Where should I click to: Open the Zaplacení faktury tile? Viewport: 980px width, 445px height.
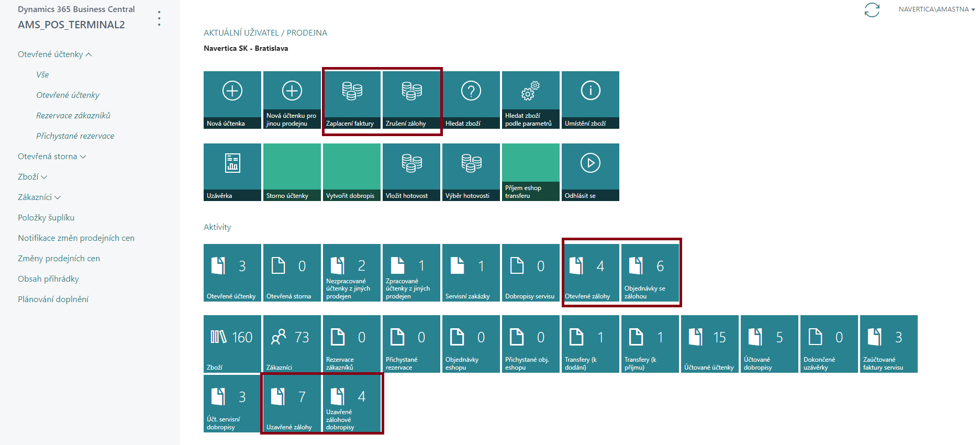352,100
